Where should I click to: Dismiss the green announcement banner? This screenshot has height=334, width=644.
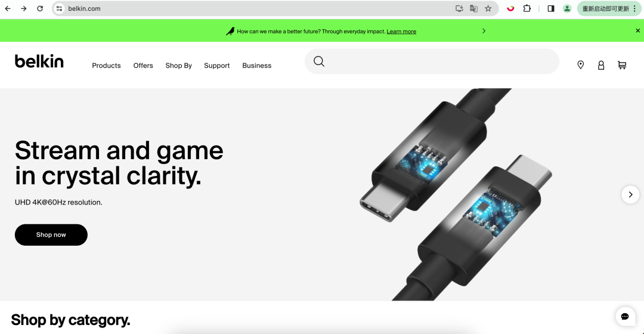pos(637,31)
